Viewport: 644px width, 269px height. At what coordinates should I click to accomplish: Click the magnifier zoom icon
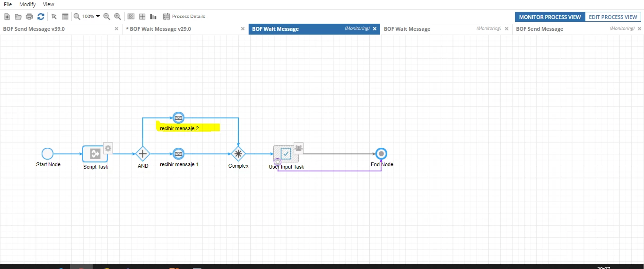point(77,17)
